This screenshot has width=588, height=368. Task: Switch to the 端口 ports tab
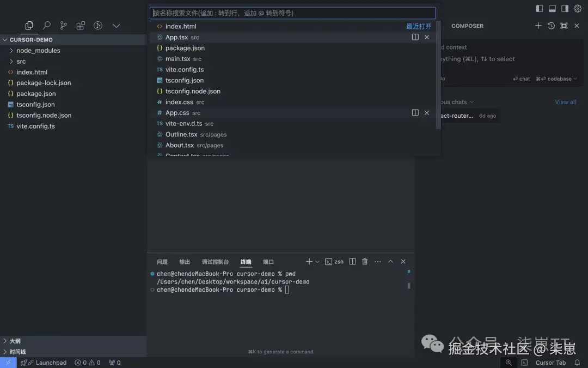268,262
